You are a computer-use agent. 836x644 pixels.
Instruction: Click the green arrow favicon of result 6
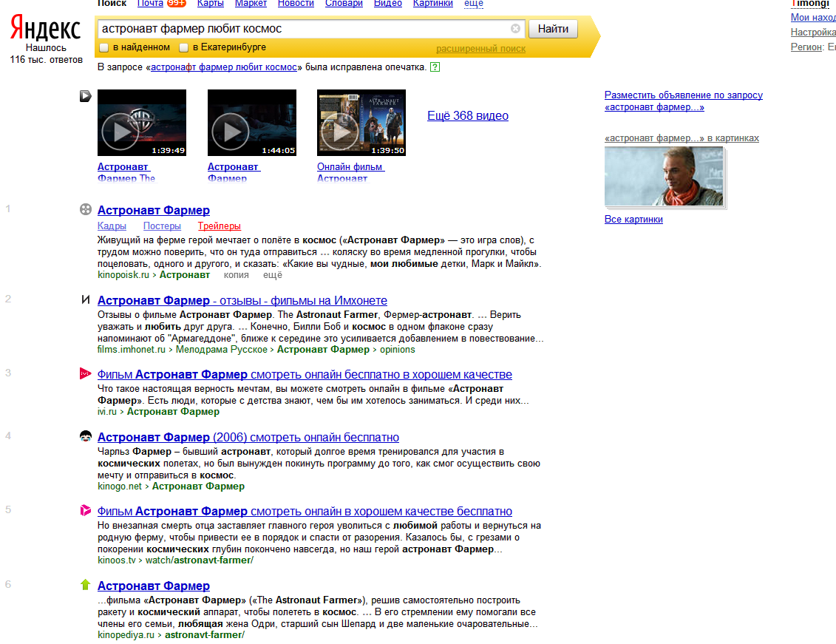(x=85, y=585)
